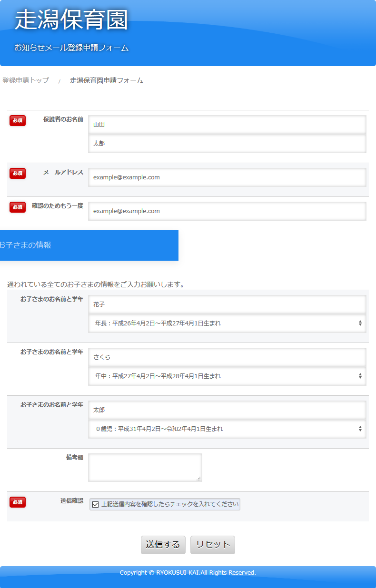The height and width of the screenshot is (588, 376).
Task: Toggle the 送信確認 confirmation checkbox
Action: [x=96, y=504]
